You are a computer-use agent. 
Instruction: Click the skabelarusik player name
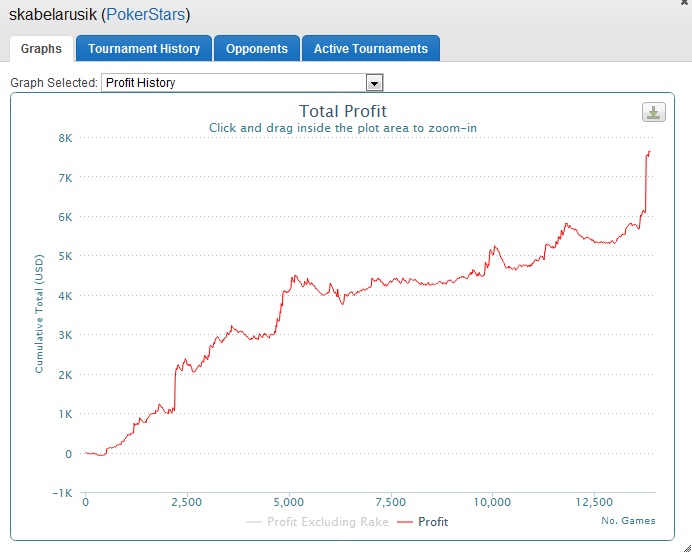coord(53,15)
